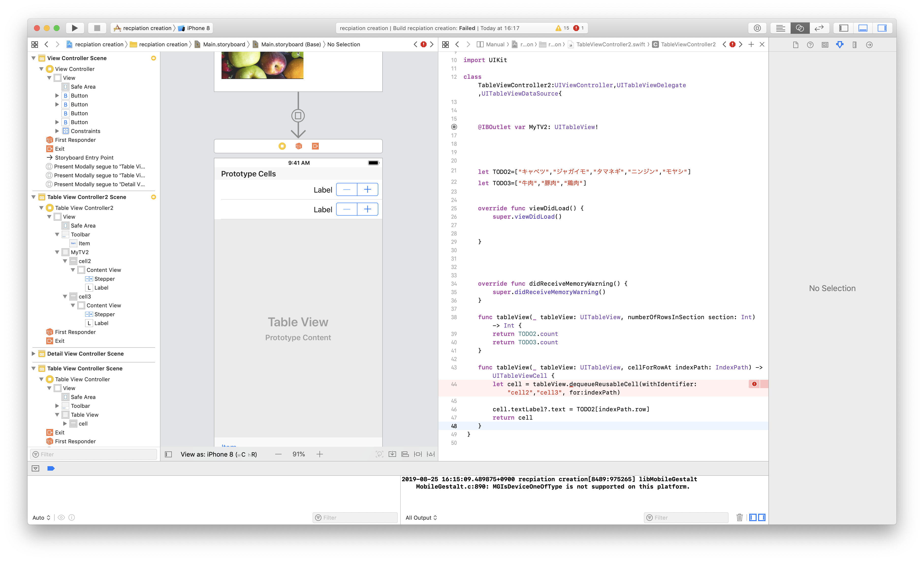Screen dimensions: 924x561
Task: Expand the Detail View Controller Scene
Action: point(33,353)
